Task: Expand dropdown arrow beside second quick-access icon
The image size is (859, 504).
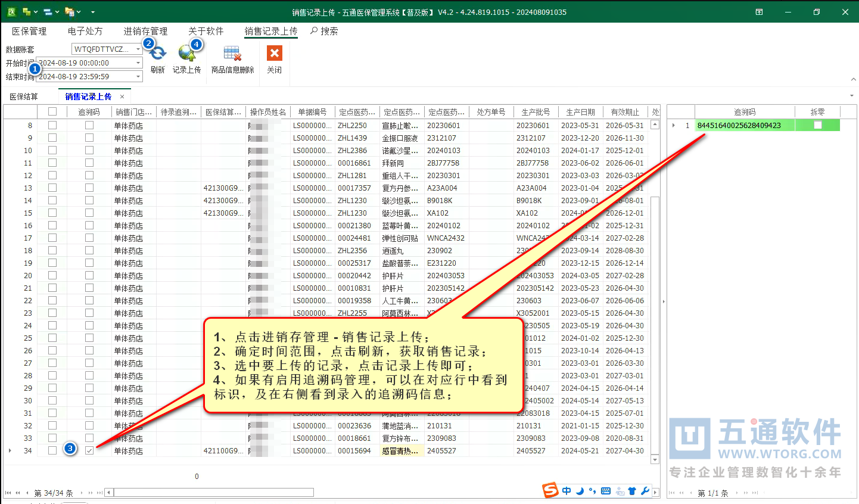Action: point(57,12)
